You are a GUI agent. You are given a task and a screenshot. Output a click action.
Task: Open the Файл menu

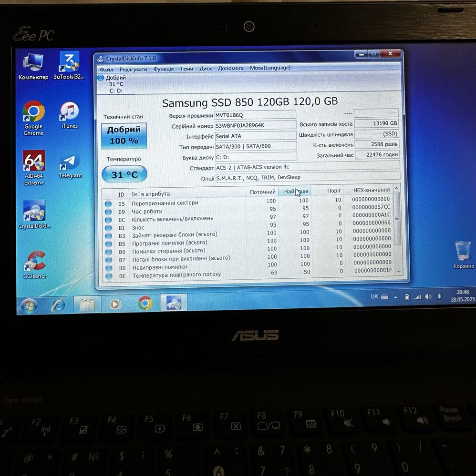(x=106, y=70)
